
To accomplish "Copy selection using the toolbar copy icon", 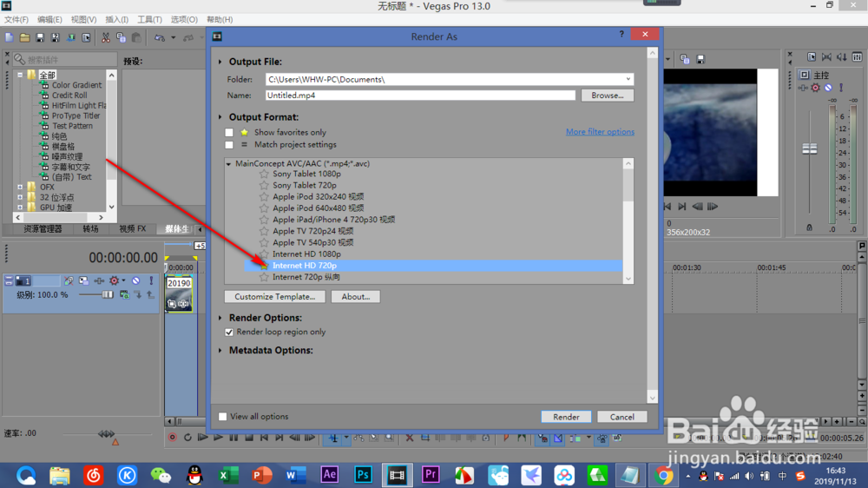I will click(121, 37).
